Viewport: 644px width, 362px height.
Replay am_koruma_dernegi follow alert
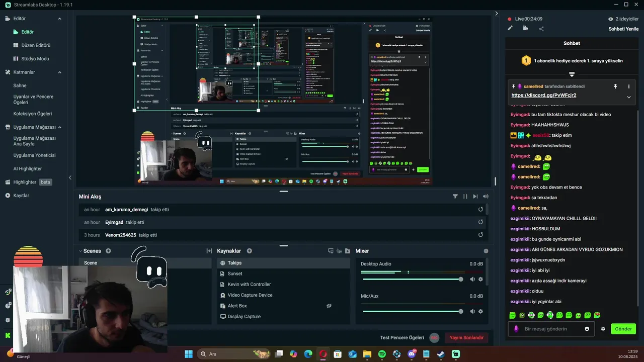click(x=480, y=209)
